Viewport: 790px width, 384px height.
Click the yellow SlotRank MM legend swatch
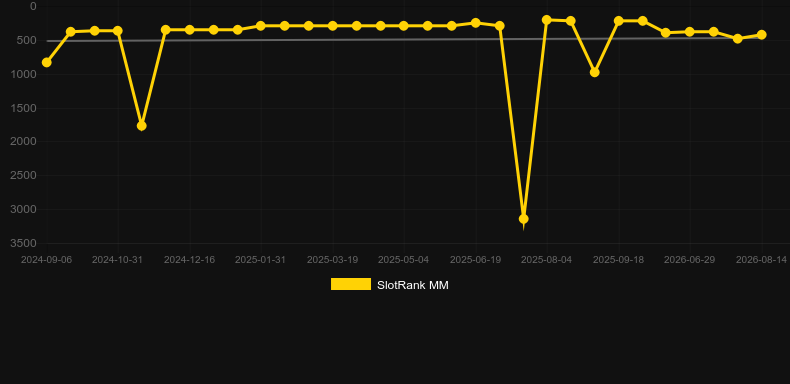coord(351,284)
